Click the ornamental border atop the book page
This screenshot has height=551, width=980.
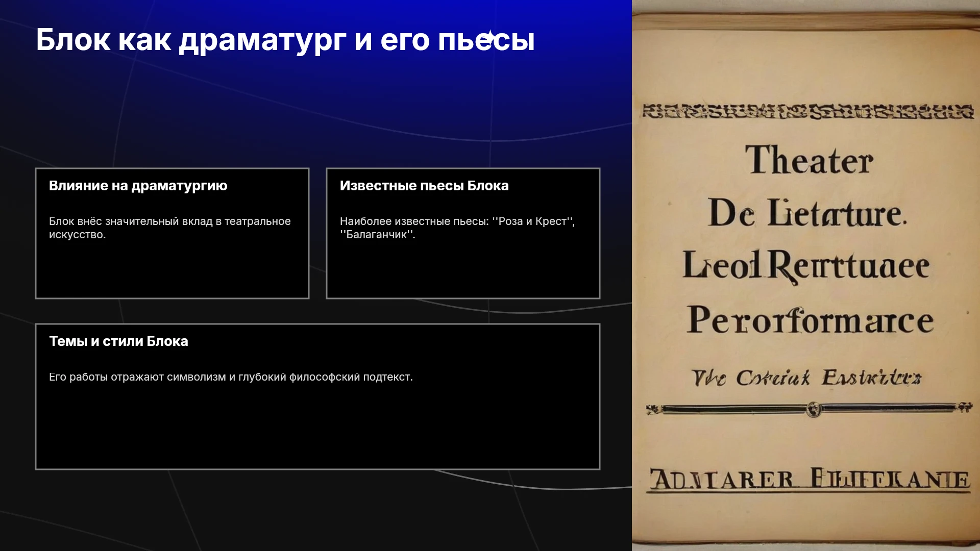tap(808, 111)
